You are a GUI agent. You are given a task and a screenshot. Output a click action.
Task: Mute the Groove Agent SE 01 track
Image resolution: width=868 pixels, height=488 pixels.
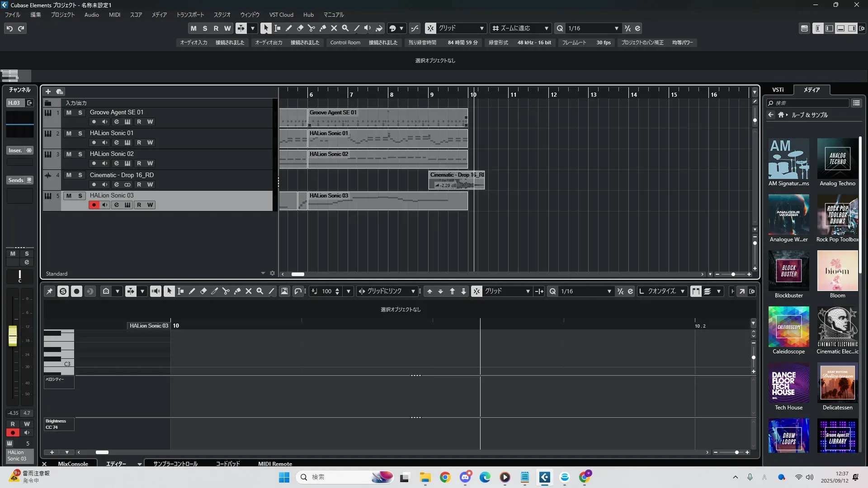69,113
